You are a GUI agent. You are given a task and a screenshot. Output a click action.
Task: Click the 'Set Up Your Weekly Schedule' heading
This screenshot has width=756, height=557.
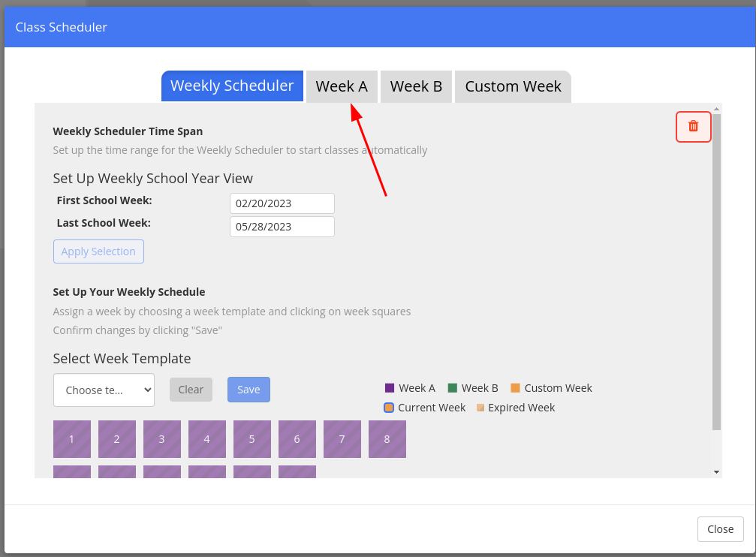point(129,292)
